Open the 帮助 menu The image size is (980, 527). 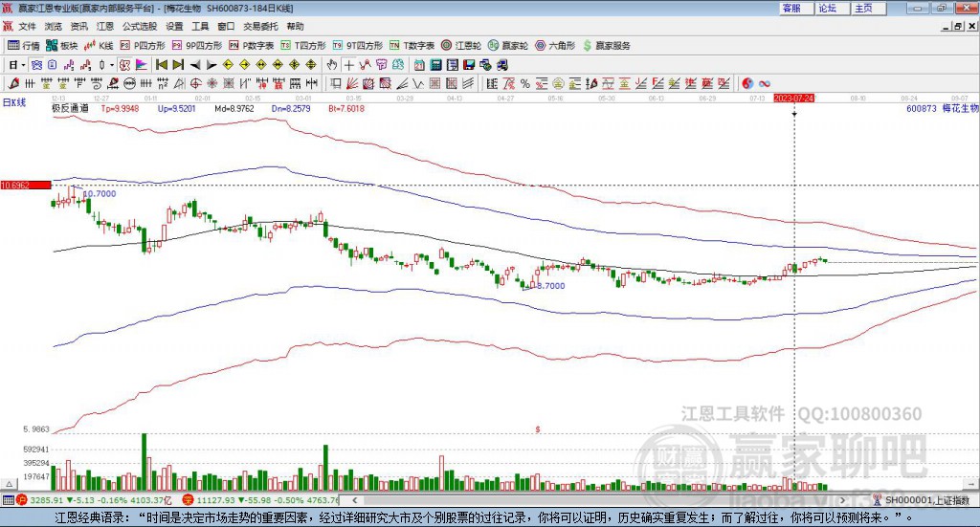point(295,26)
